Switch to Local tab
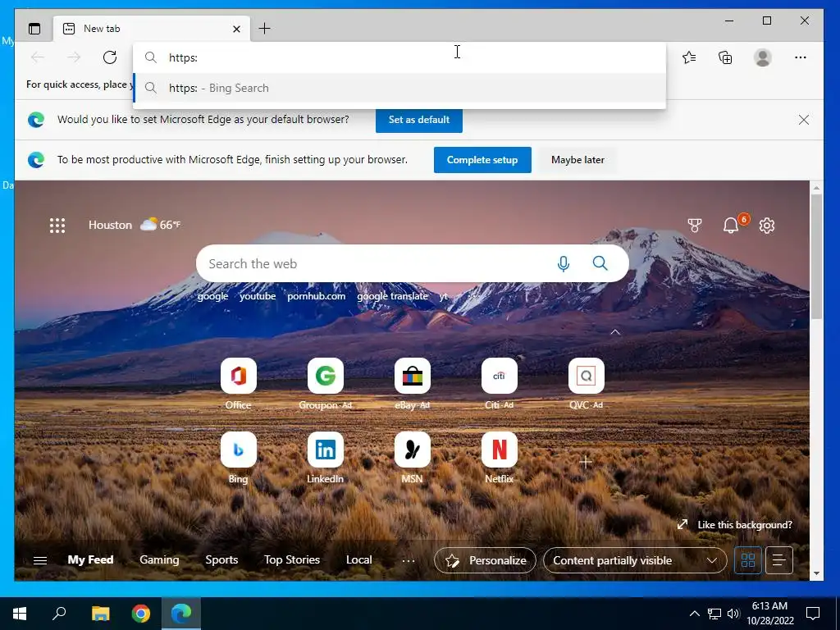The image size is (840, 630). pyautogui.click(x=359, y=559)
